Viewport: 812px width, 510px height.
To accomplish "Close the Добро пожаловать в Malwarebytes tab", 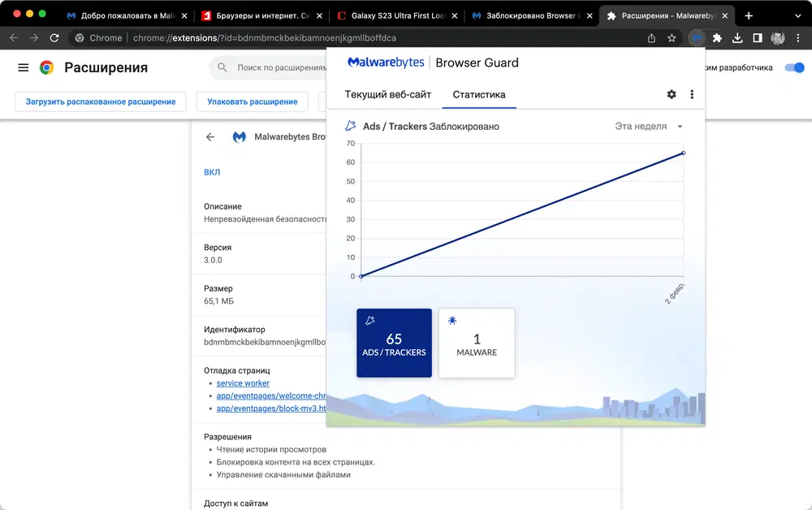I will pyautogui.click(x=184, y=15).
